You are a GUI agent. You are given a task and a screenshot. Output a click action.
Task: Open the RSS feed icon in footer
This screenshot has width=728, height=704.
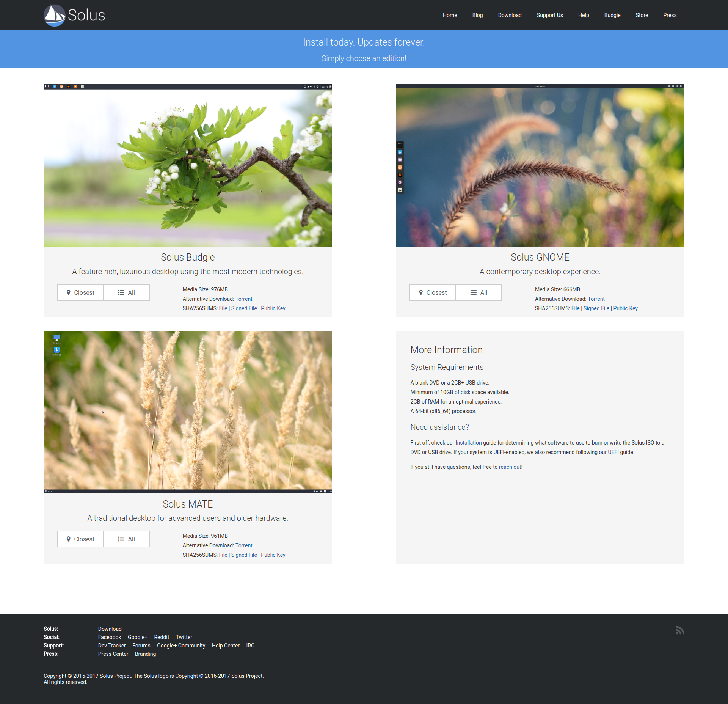click(680, 630)
